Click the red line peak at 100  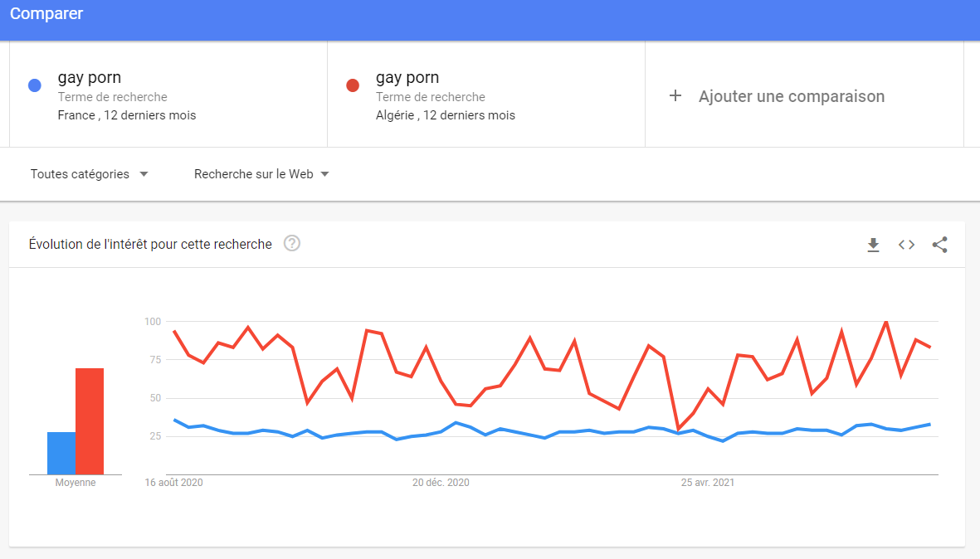(886, 322)
